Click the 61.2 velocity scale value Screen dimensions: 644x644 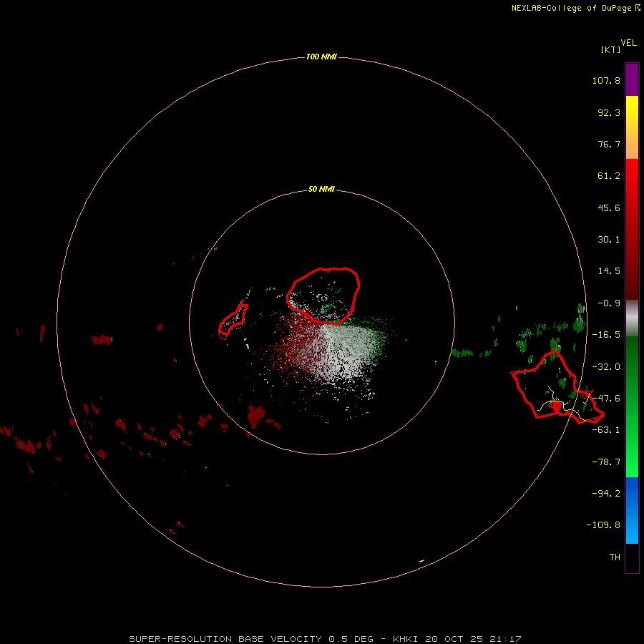[x=609, y=176]
